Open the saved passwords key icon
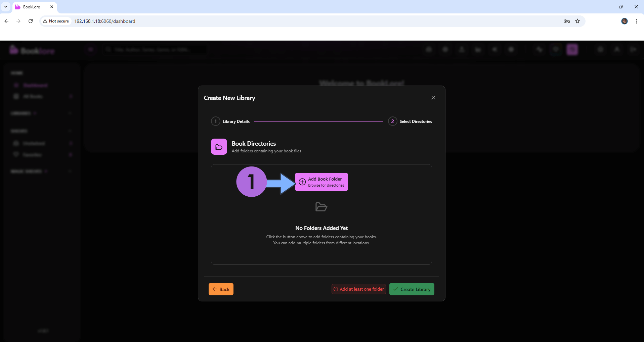The image size is (644, 342). tap(566, 21)
